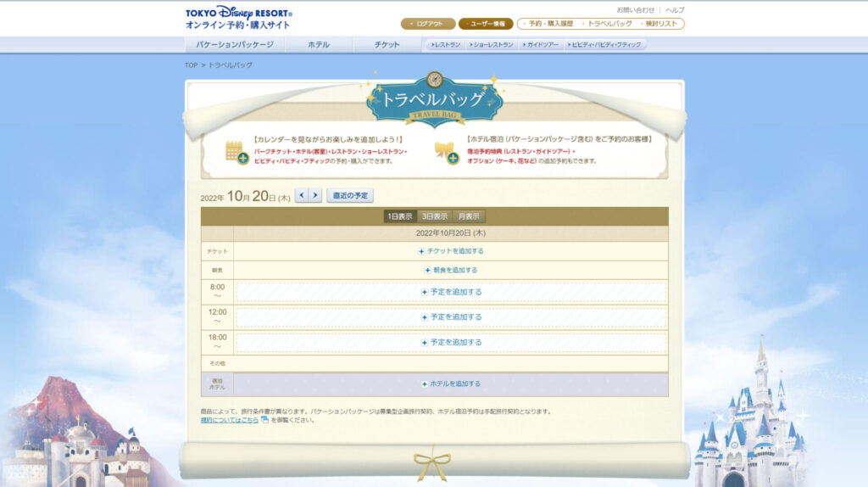868x487 pixels.
Task: Click the ログアウト button
Action: (428, 24)
